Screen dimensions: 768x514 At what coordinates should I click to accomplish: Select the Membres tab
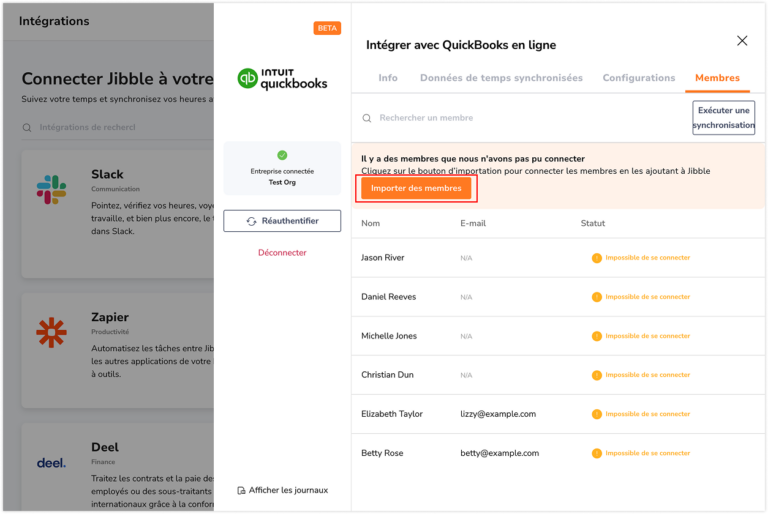717,78
